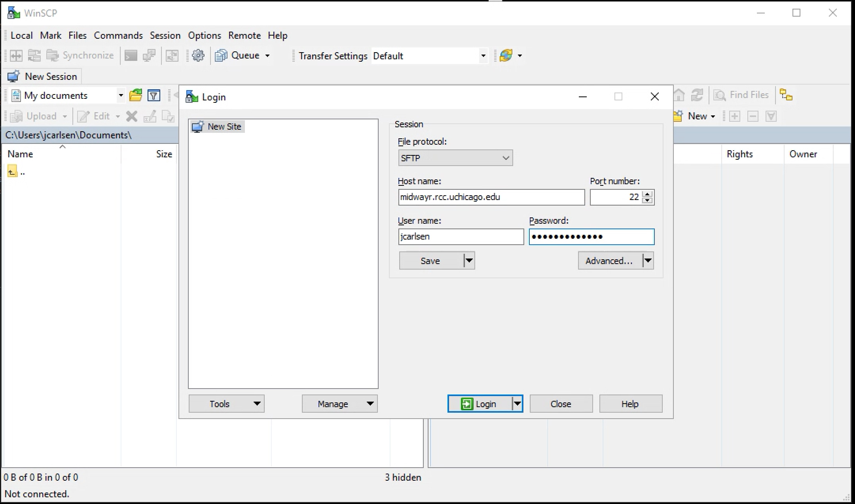The height and width of the screenshot is (504, 855).
Task: Click the Open in PuTTY icon
Action: pyautogui.click(x=149, y=56)
